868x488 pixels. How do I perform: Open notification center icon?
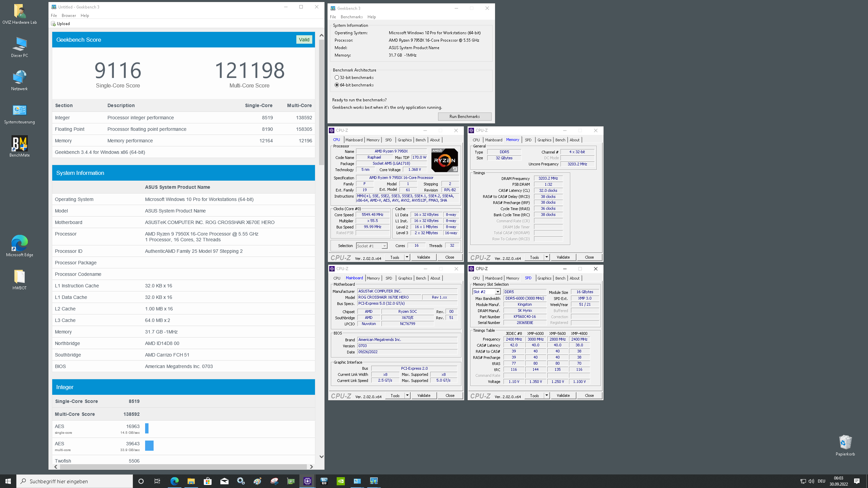(857, 481)
